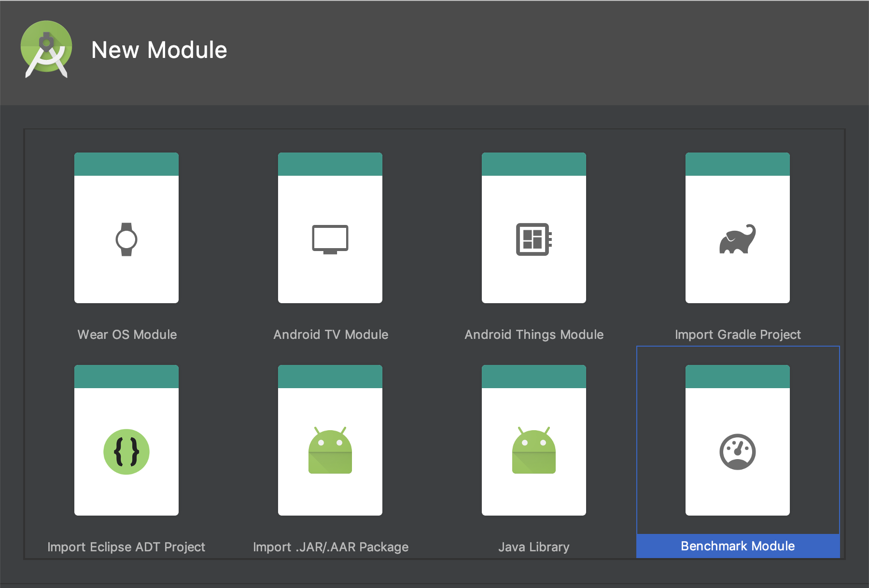This screenshot has height=588, width=869.
Task: Select the JAR/AAR Android robot card
Action: tap(330, 440)
